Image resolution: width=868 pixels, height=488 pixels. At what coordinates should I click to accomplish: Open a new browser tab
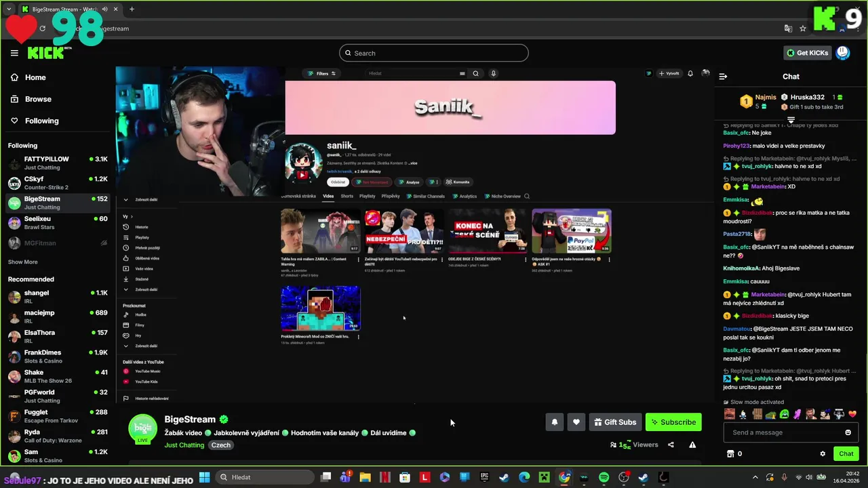click(x=132, y=9)
